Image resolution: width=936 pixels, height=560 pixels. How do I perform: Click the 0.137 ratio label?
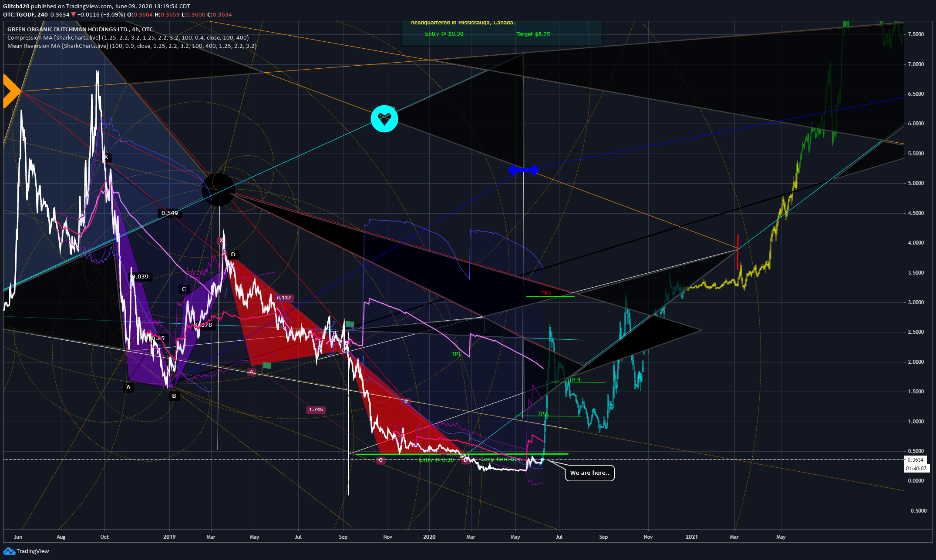pos(284,298)
